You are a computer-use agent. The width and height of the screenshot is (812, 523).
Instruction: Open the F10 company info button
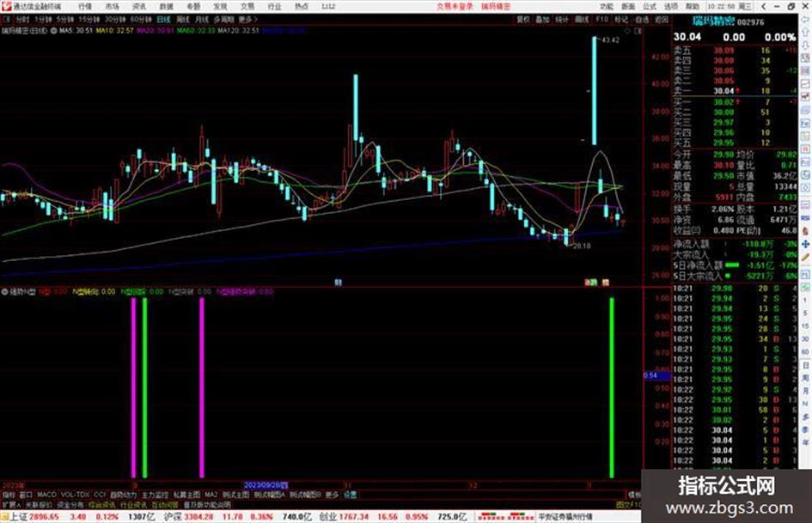(601, 19)
